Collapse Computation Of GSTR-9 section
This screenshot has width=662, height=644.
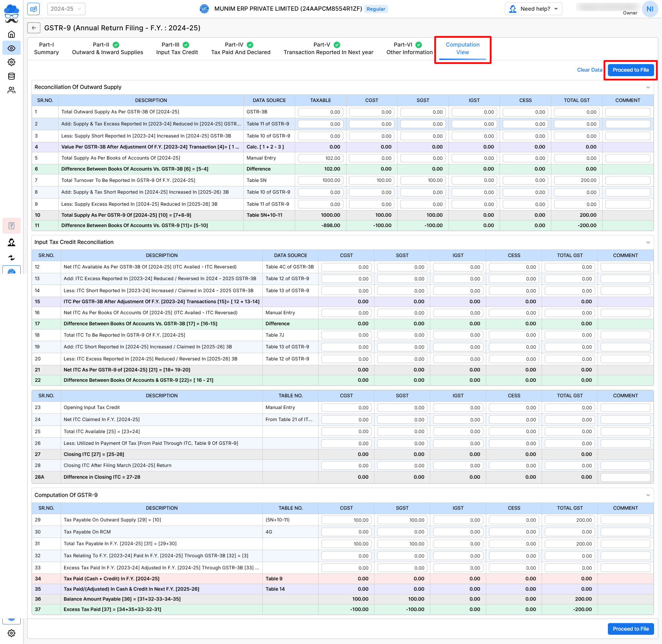pyautogui.click(x=648, y=495)
